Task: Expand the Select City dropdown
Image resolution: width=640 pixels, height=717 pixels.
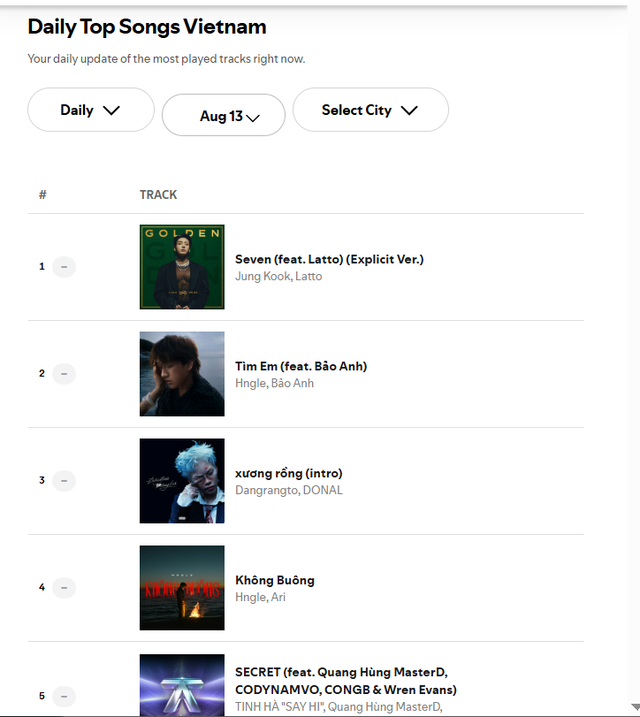Action: click(371, 110)
